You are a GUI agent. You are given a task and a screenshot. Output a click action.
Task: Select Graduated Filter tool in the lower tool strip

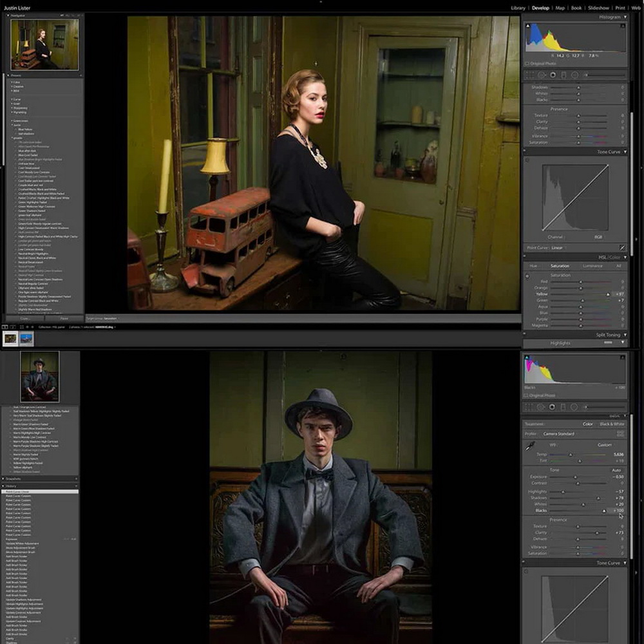(563, 407)
